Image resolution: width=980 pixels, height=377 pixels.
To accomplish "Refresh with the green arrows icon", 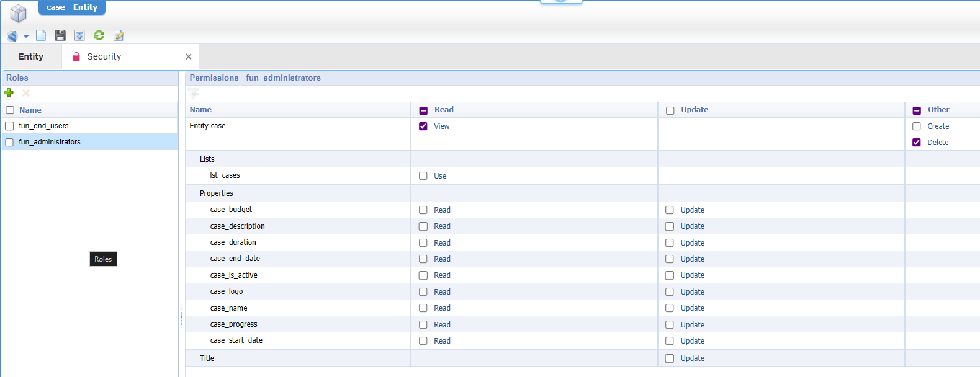I will click(99, 35).
